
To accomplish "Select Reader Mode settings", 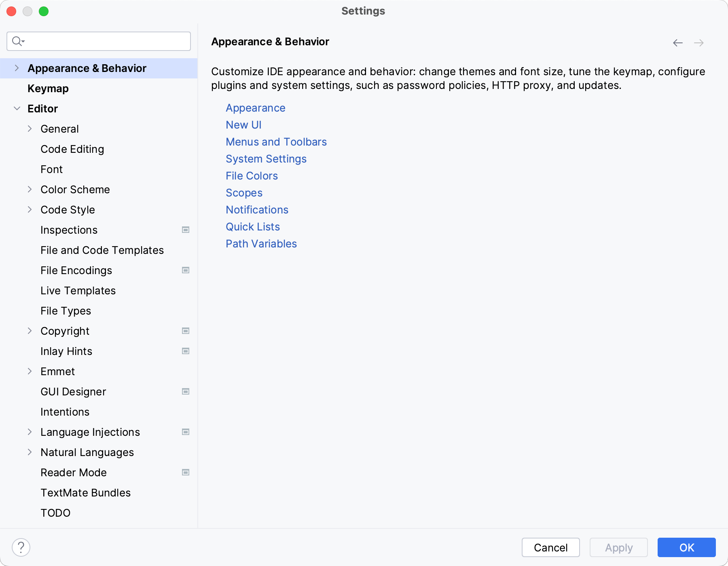I will pyautogui.click(x=99, y=473).
